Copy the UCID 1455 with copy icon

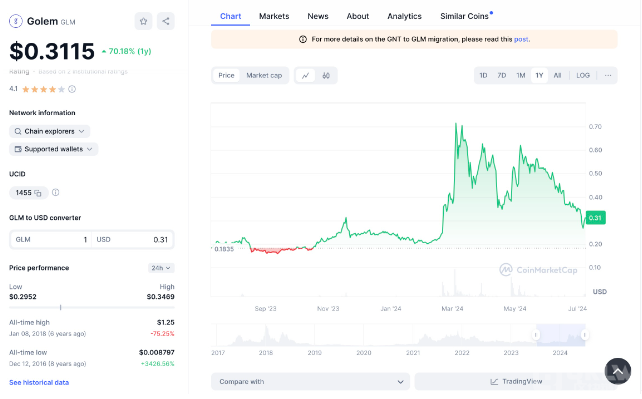click(x=38, y=193)
